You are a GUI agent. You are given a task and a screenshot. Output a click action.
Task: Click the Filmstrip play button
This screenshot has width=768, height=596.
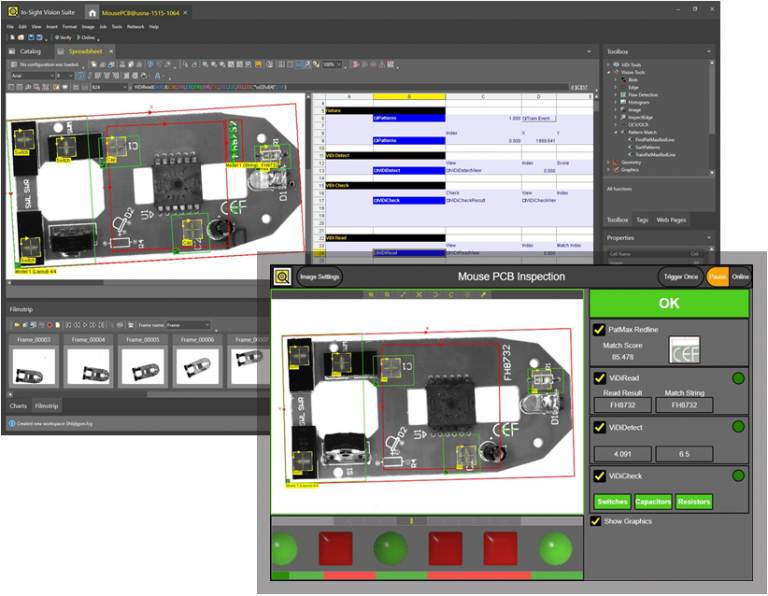(x=85, y=325)
